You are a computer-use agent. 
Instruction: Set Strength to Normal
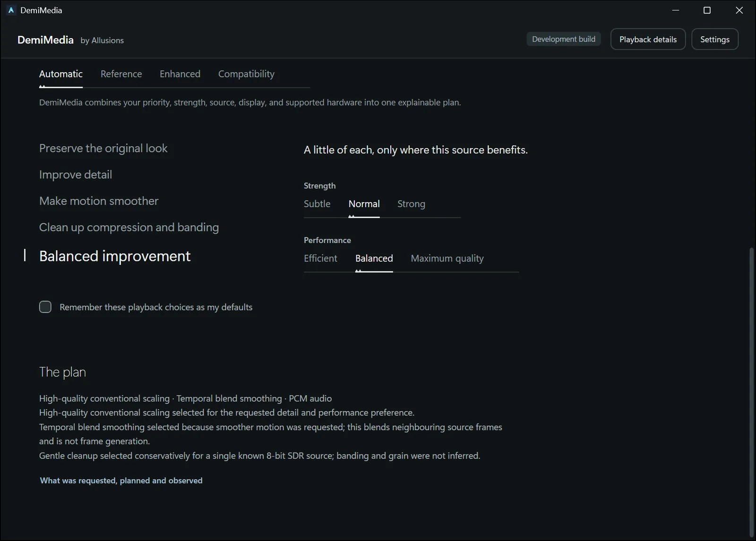364,204
